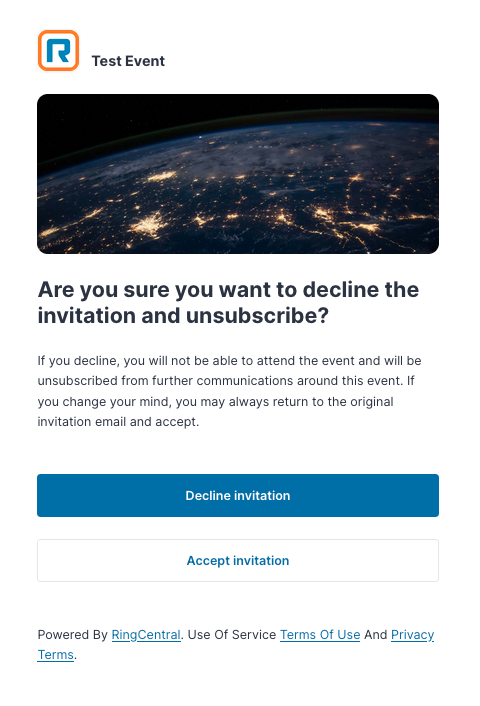
Task: Click the explanatory paragraph about declining
Action: [229, 391]
